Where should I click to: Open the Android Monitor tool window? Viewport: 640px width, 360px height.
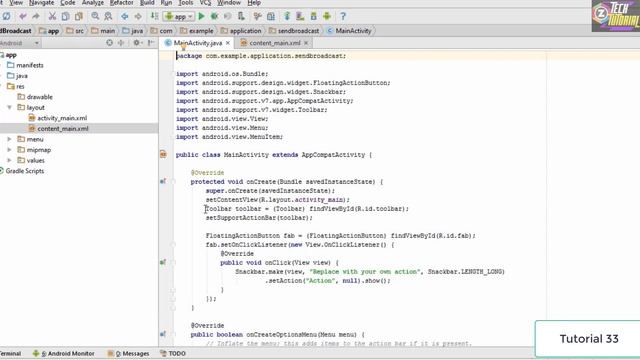[63, 353]
